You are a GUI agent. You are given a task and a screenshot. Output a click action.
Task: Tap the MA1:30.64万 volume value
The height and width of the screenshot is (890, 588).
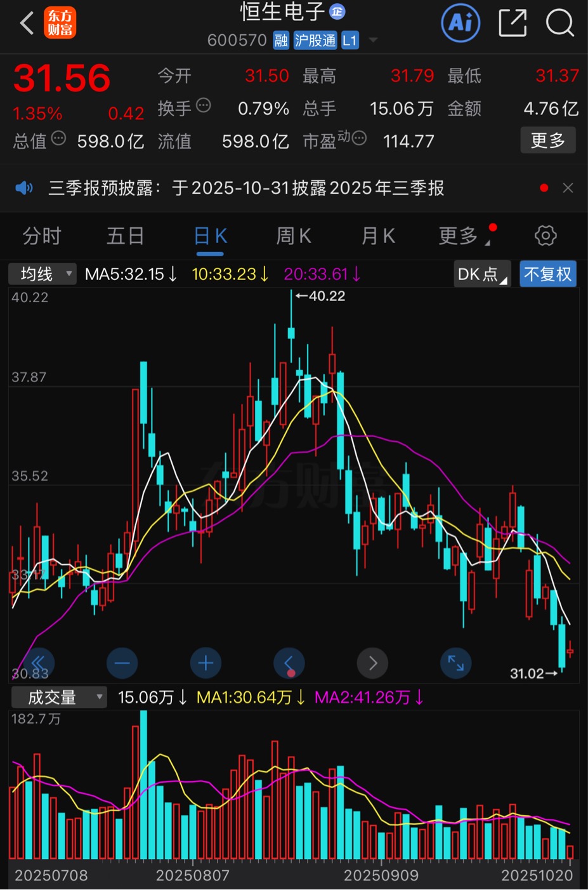[x=251, y=698]
